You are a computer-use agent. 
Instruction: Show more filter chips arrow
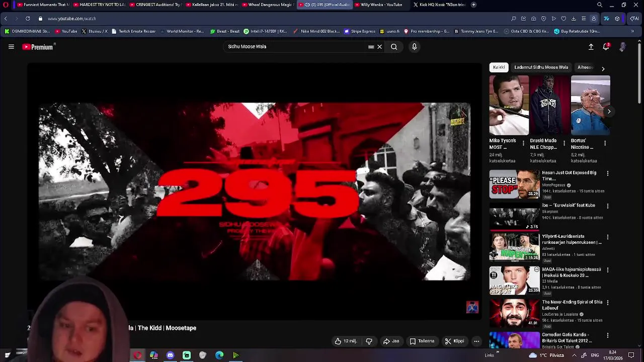tap(603, 68)
